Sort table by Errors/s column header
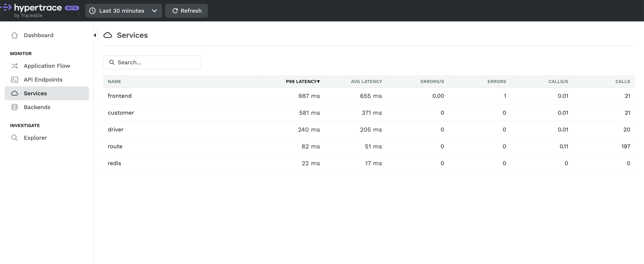 [x=432, y=82]
